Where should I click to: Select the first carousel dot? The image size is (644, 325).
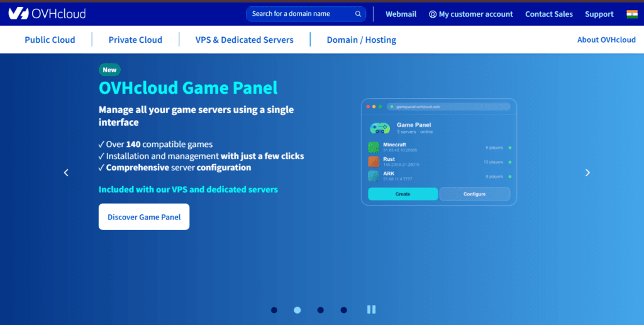(x=274, y=310)
